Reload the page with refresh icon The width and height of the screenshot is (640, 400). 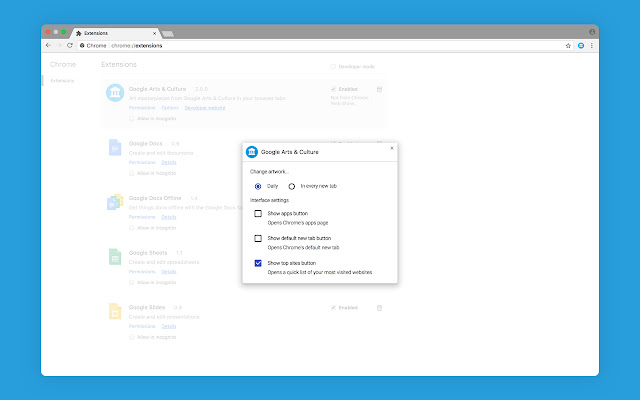pos(70,45)
